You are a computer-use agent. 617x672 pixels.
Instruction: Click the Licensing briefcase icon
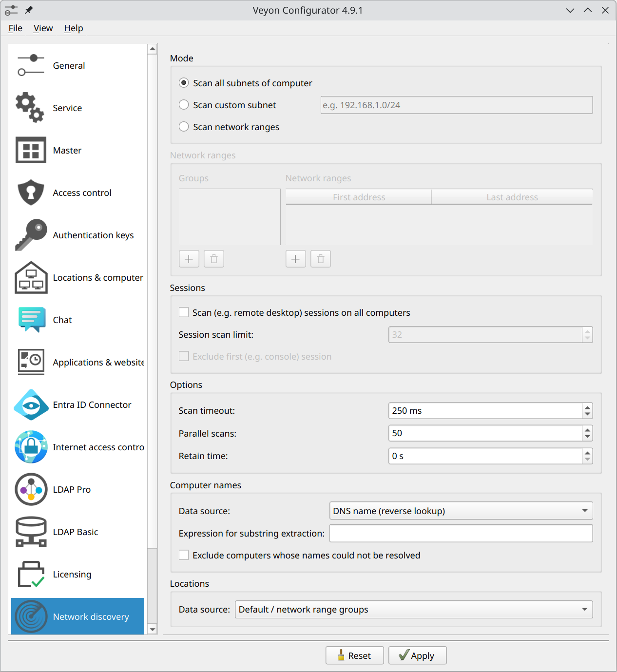31,574
